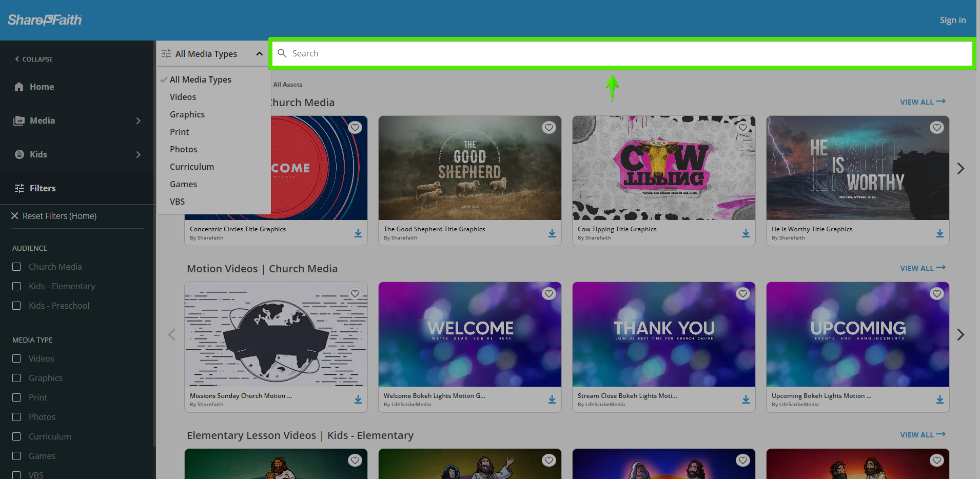Click the X icon beside Reset Filters

(x=15, y=216)
